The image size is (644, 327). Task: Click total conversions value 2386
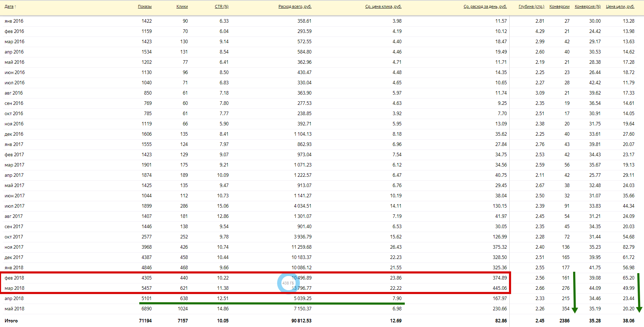click(565, 321)
